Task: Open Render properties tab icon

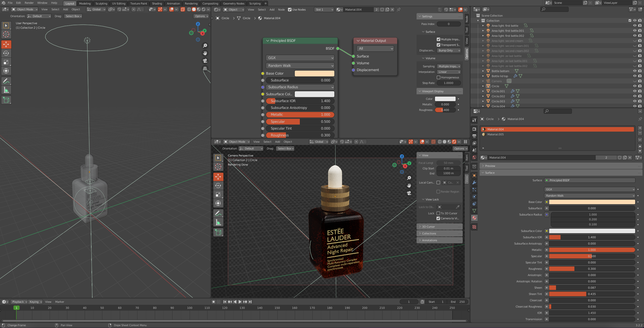Action: [474, 129]
